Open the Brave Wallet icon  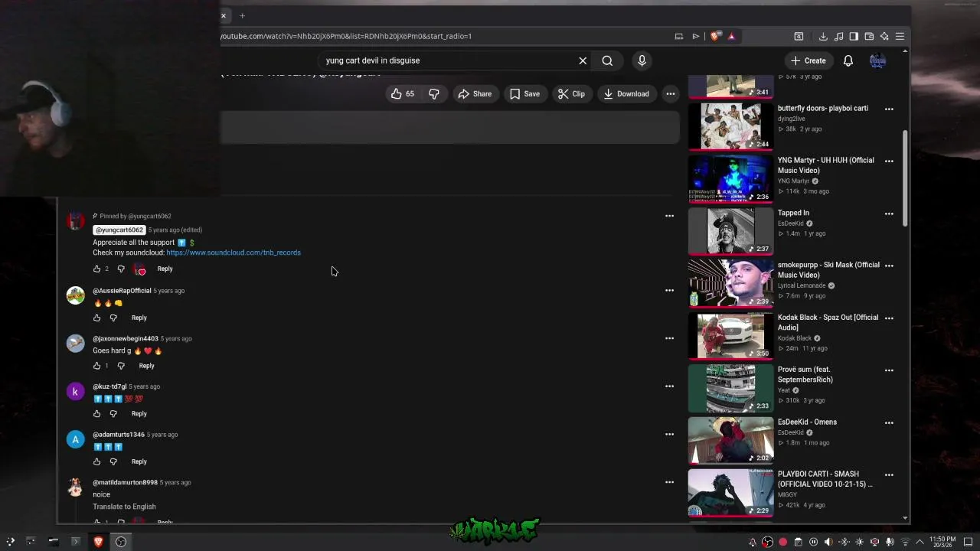pyautogui.click(x=869, y=36)
